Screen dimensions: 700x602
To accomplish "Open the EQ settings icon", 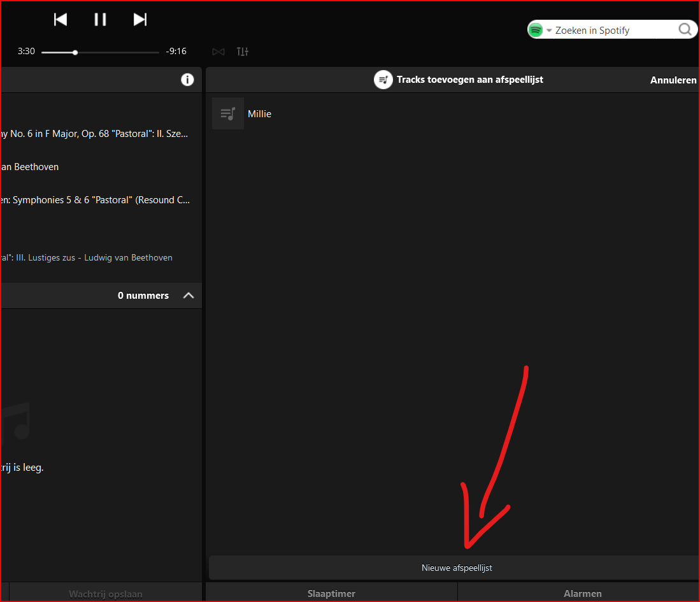I will (243, 52).
